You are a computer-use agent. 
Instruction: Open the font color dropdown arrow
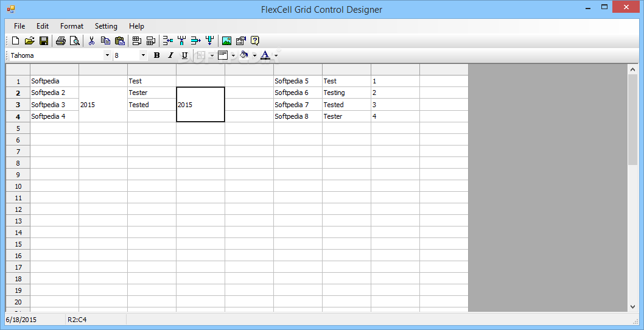click(276, 55)
